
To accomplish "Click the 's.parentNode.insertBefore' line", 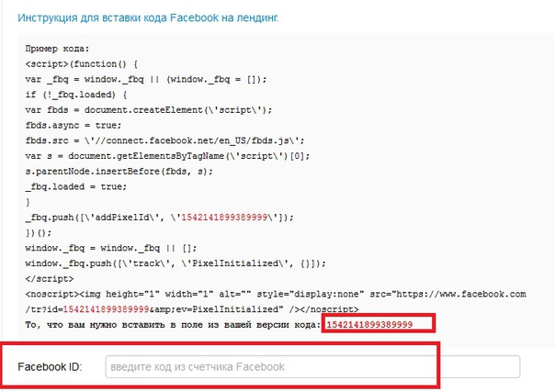I will point(119,172).
